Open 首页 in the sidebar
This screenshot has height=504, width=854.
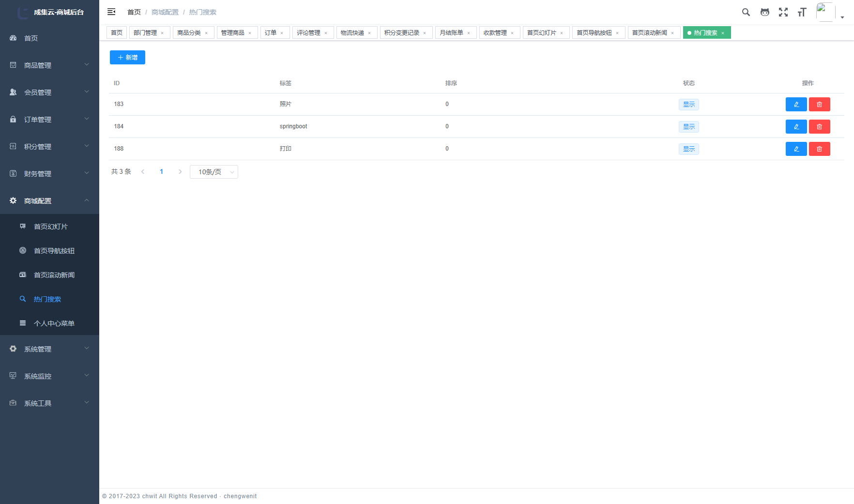click(49, 38)
